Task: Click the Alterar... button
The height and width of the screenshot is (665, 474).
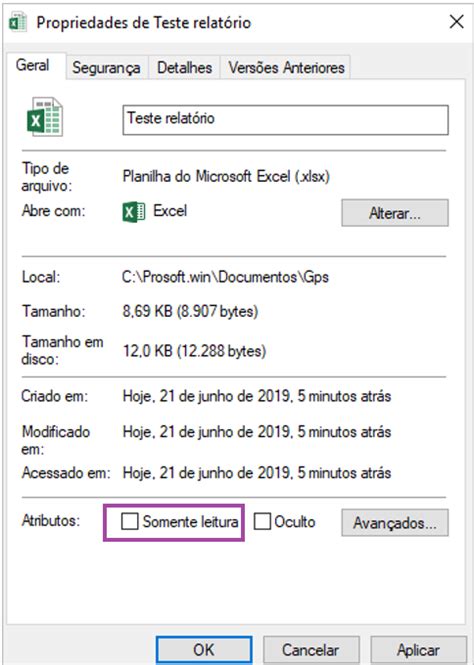Action: pyautogui.click(x=395, y=213)
